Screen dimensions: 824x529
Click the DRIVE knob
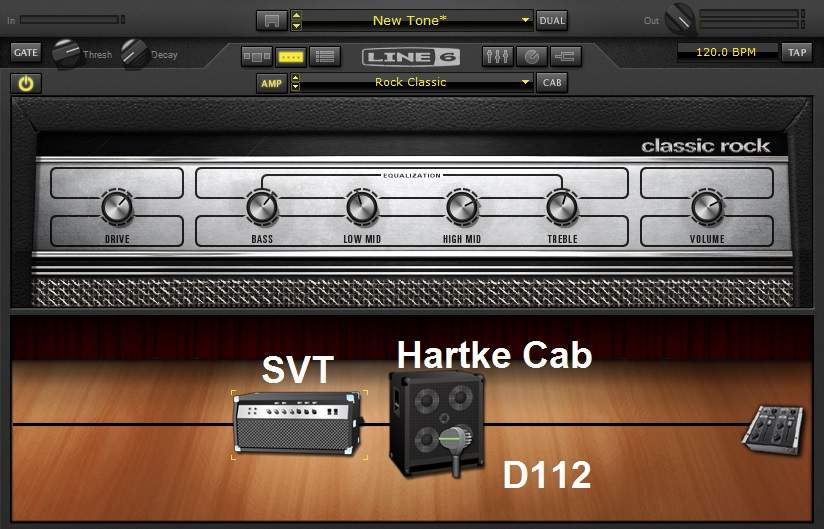click(x=117, y=206)
